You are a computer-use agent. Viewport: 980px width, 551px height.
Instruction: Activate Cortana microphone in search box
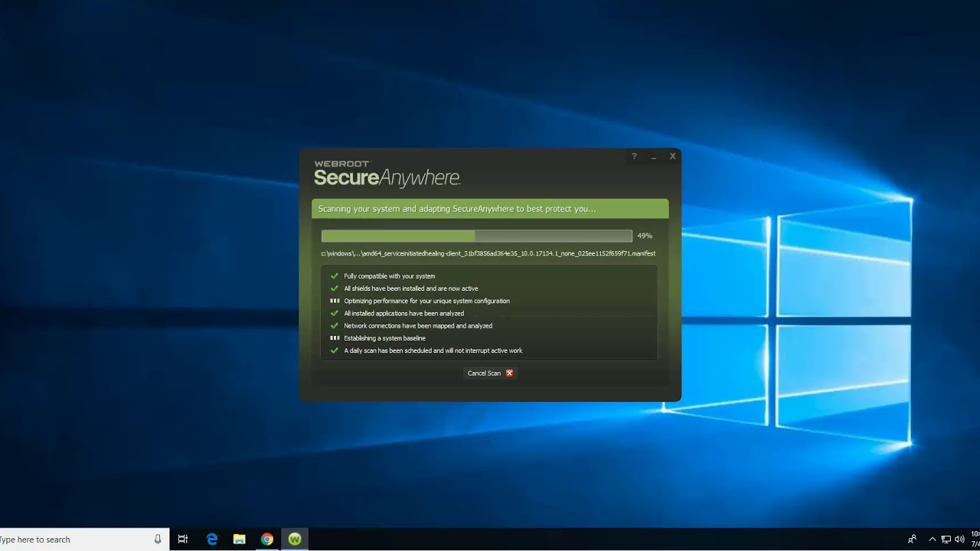(158, 540)
